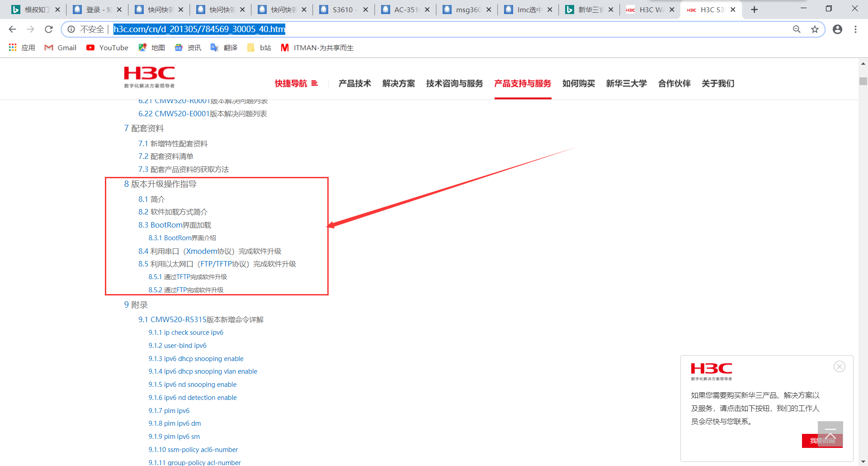Open link 8.3.1 BootRom界面介绍
The image size is (868, 466).
(182, 238)
